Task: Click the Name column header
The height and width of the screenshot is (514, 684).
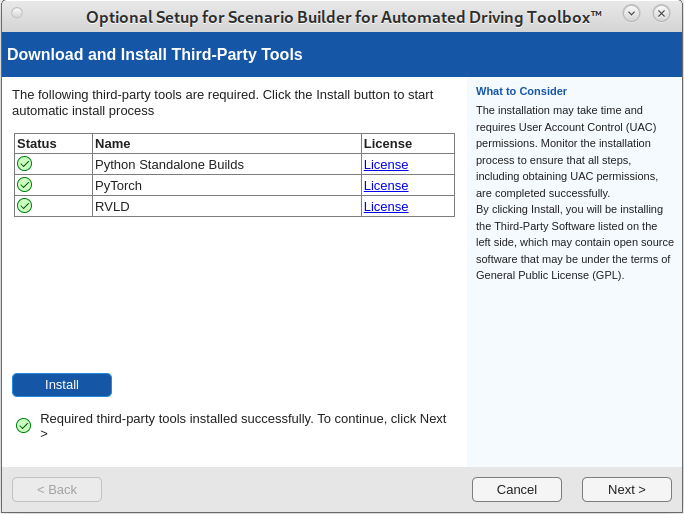Action: 113,143
